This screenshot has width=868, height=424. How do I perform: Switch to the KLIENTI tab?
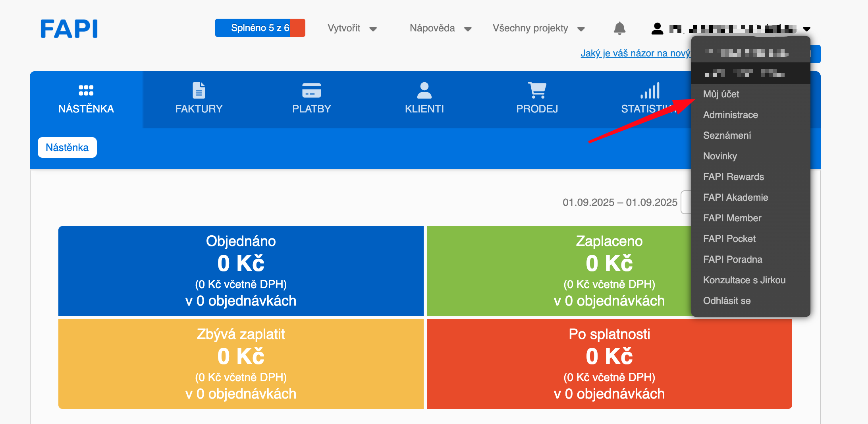(x=424, y=100)
